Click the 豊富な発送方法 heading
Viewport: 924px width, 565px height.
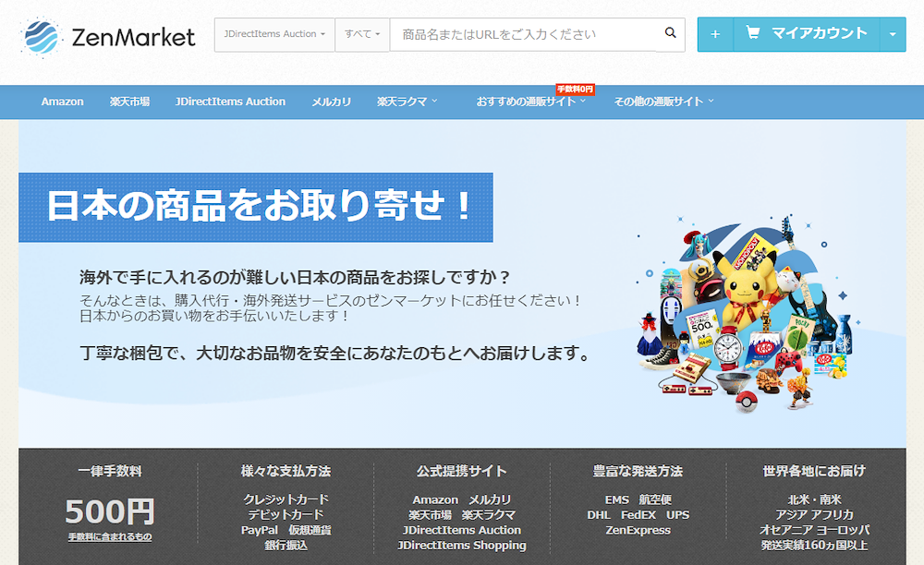pos(638,471)
